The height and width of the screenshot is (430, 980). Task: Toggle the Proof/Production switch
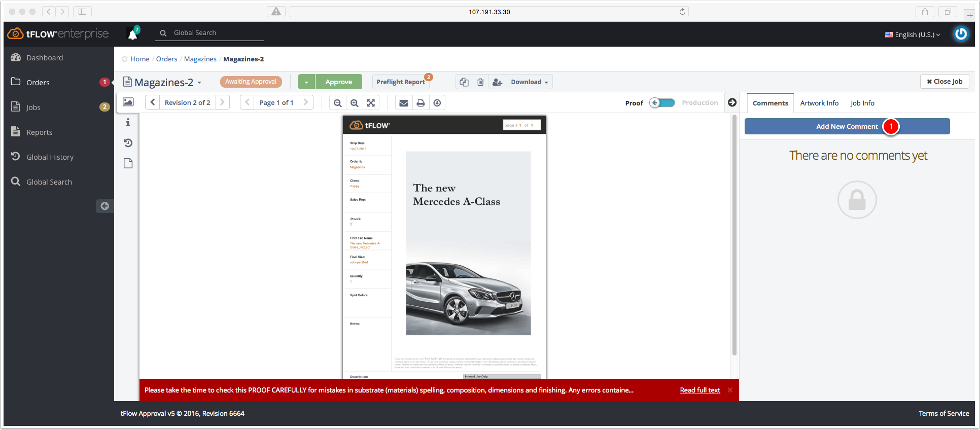[x=662, y=102]
